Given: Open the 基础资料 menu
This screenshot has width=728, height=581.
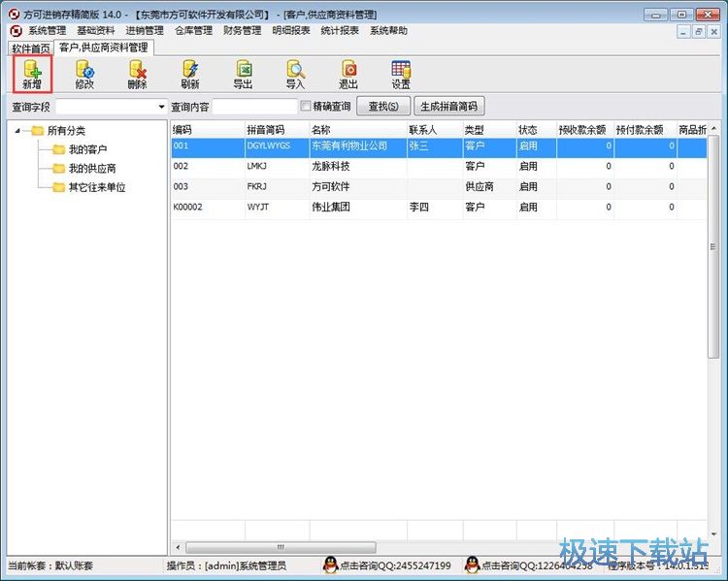Looking at the screenshot, I should pos(96,31).
